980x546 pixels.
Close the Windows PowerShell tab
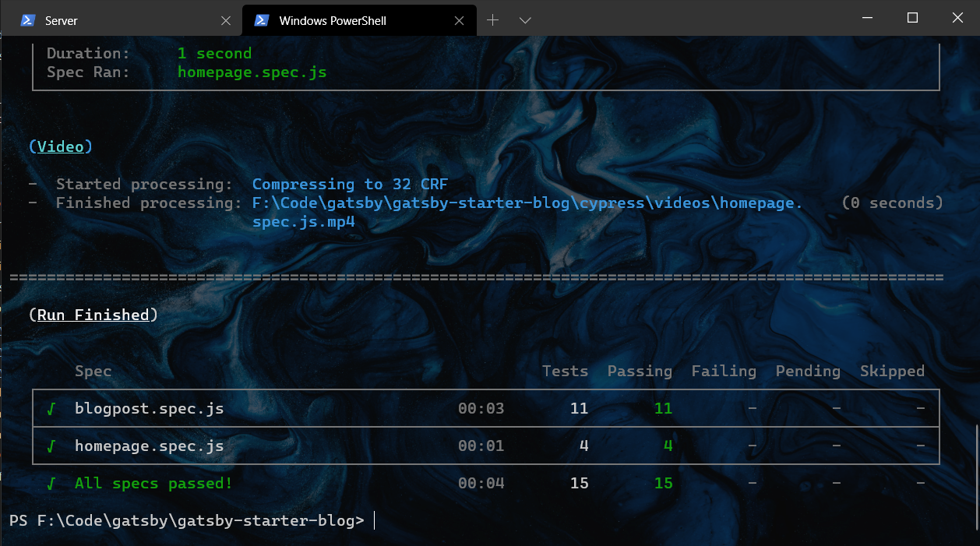tap(460, 20)
